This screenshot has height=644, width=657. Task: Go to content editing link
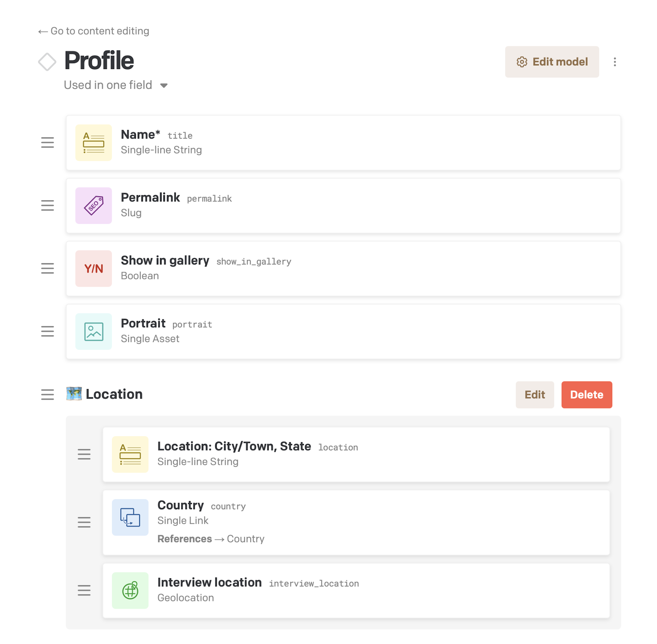93,31
